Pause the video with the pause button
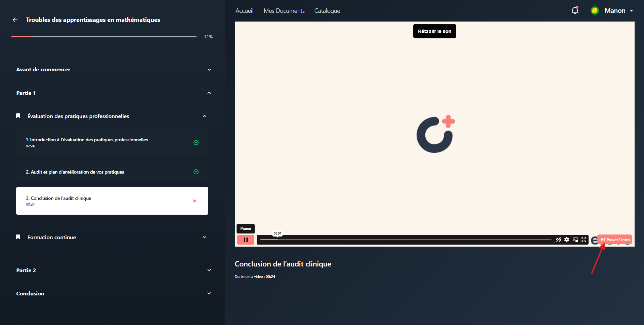 246,240
